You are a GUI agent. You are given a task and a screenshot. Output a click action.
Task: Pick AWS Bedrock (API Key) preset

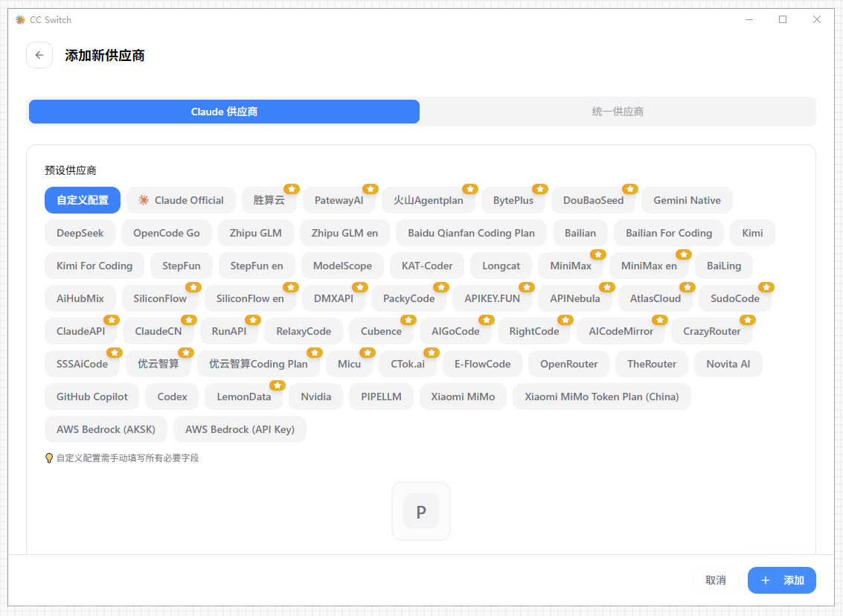point(240,429)
